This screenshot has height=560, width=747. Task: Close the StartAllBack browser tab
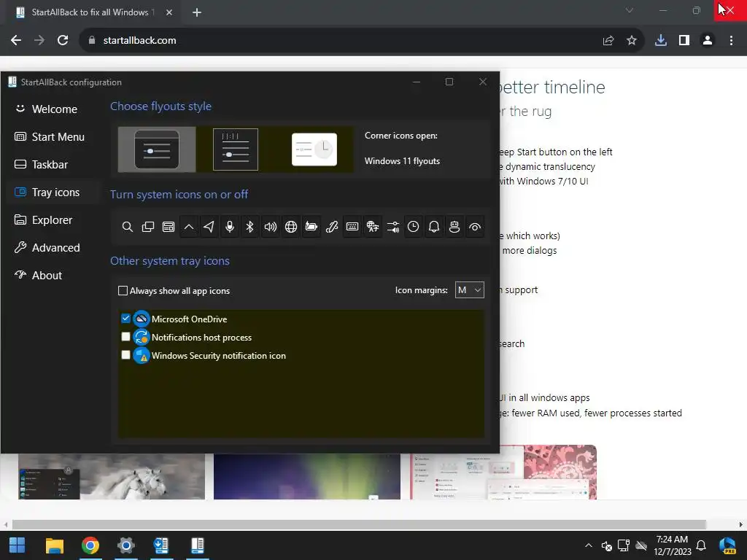point(169,12)
